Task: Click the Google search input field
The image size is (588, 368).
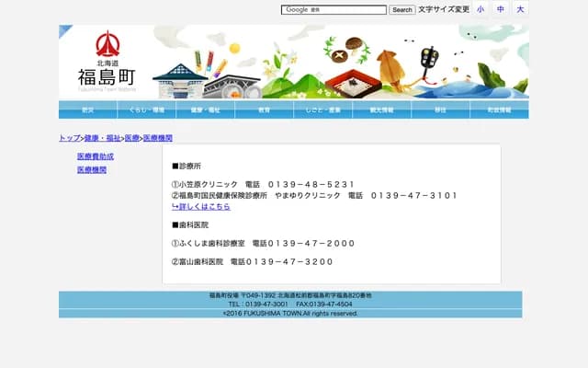Action: [x=334, y=10]
